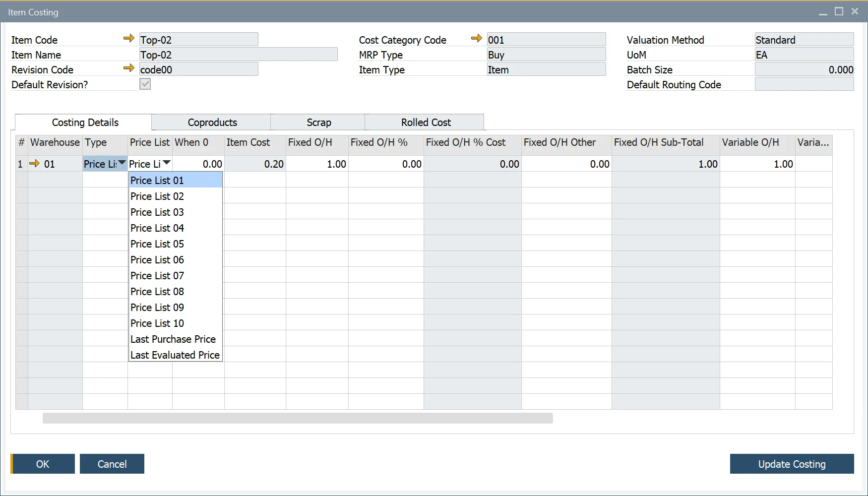
Task: Toggle the Default Revision checkbox
Action: click(144, 84)
